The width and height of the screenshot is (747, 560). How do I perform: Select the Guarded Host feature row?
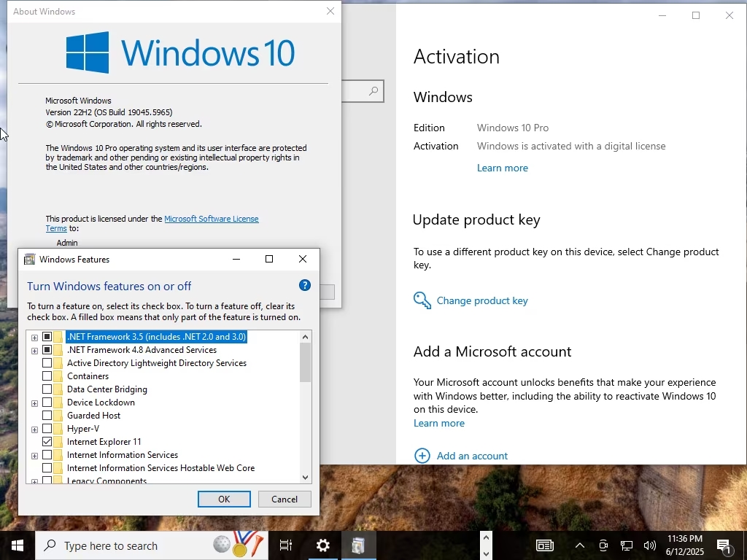pos(93,415)
